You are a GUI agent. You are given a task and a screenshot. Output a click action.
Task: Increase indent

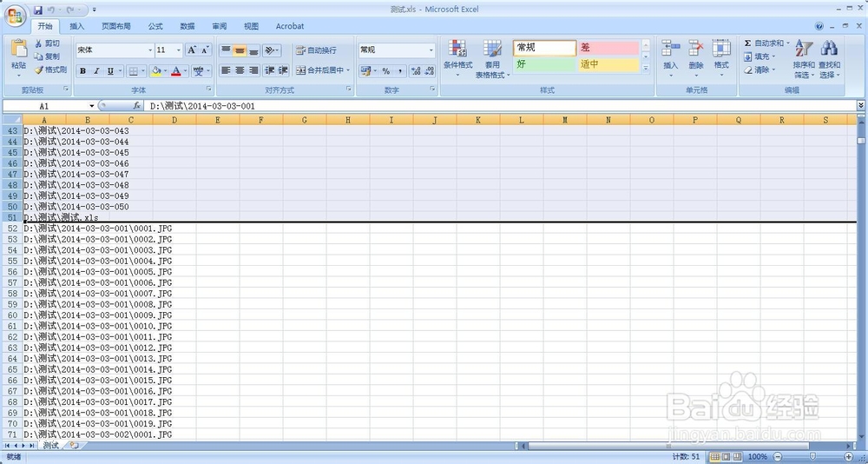pos(283,70)
